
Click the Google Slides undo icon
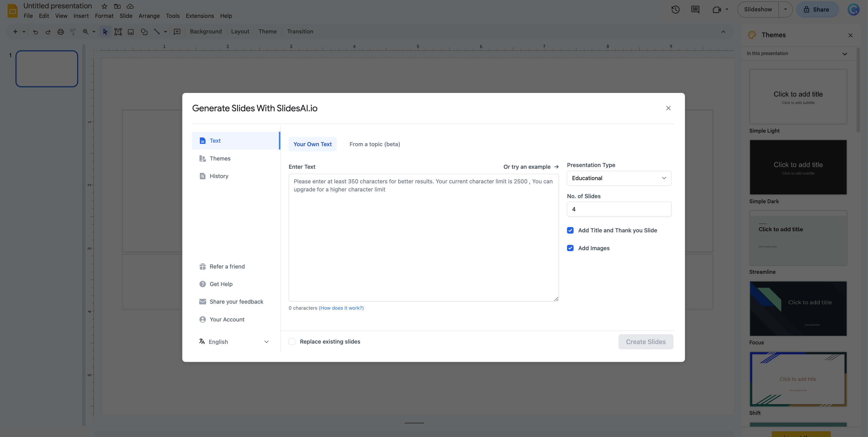pyautogui.click(x=35, y=32)
